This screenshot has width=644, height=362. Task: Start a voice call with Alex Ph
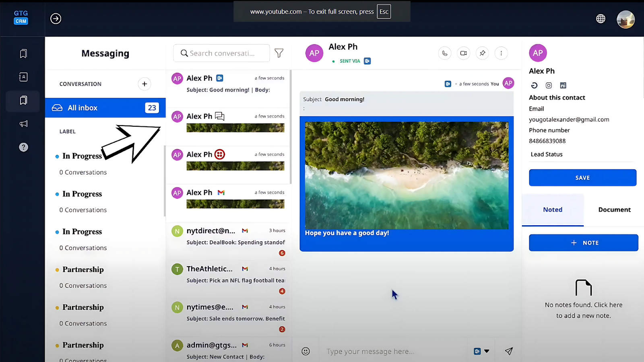click(444, 53)
